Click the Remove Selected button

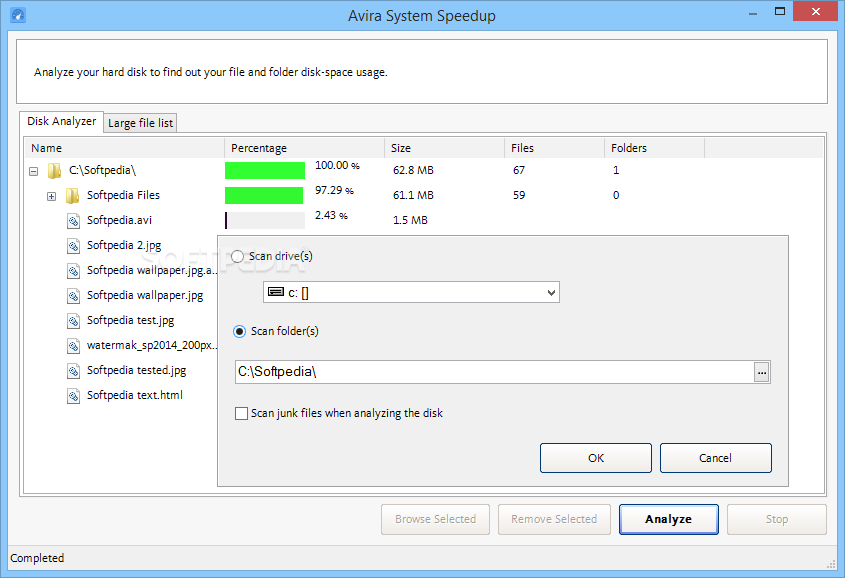pyautogui.click(x=554, y=519)
